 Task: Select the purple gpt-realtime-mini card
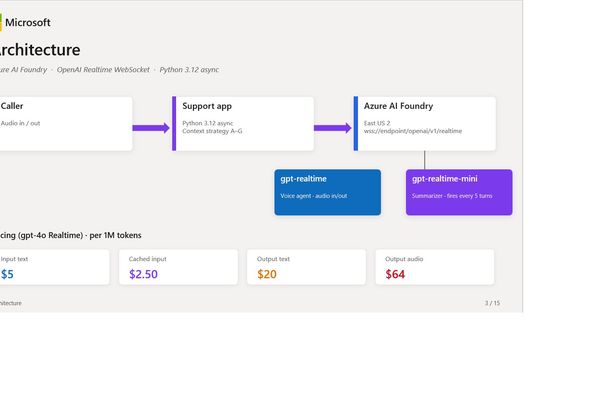[x=459, y=192]
